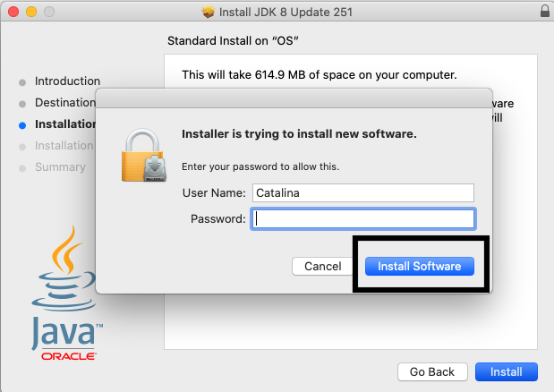554x392 pixels.
Task: Click the Install button in the installer window
Action: coord(507,372)
